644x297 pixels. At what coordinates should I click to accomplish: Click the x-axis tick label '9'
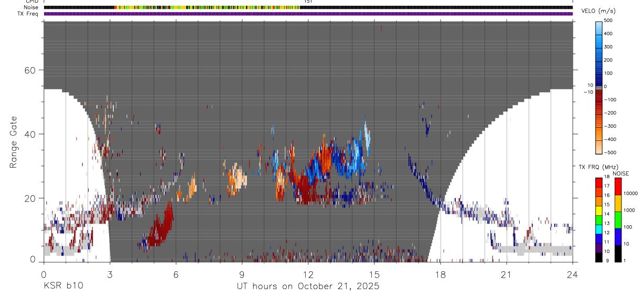tap(242, 274)
